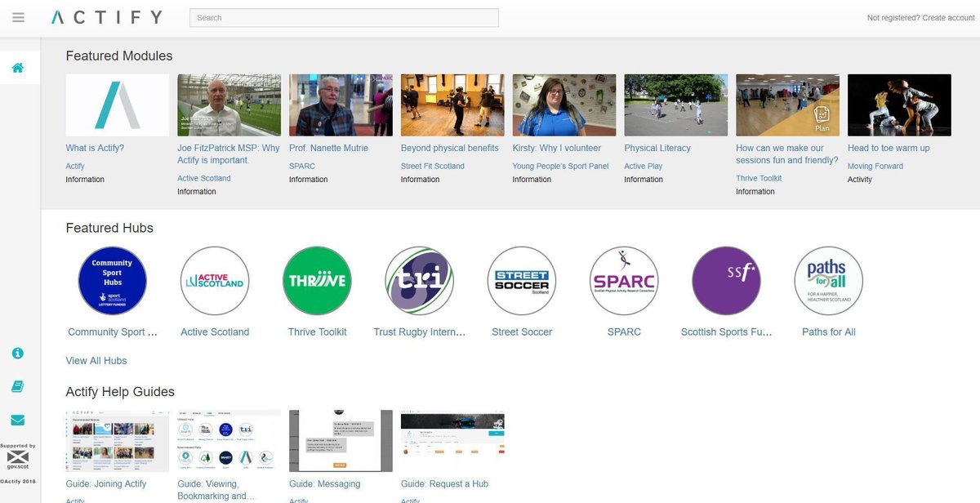
Task: Open the envelope contact icon in the sidebar
Action: pos(18,421)
